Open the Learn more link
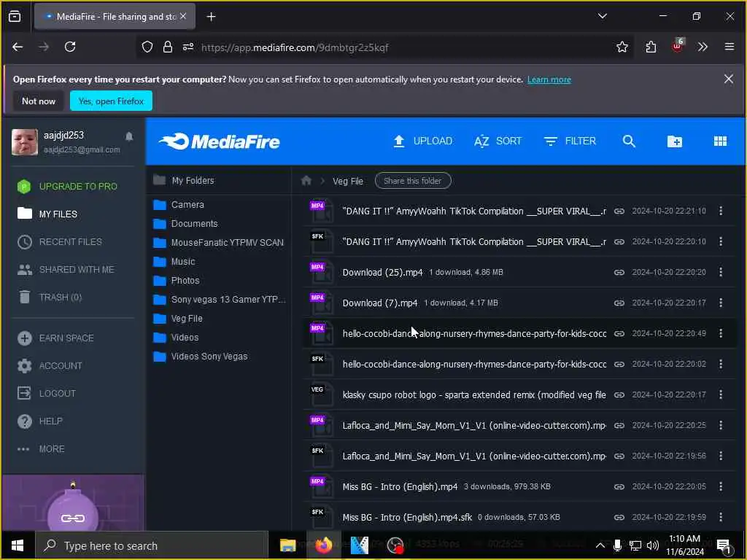Screen dimensions: 747x560 tap(549, 79)
